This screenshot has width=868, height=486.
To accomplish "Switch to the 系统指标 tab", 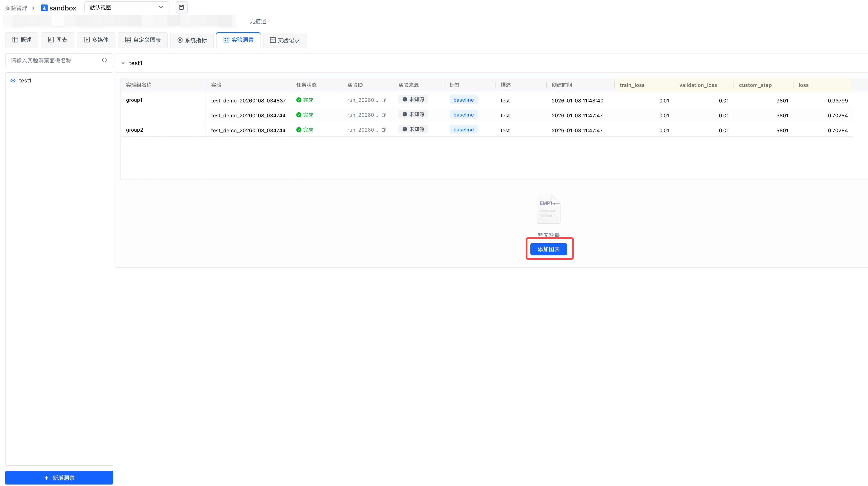I will [x=192, y=40].
